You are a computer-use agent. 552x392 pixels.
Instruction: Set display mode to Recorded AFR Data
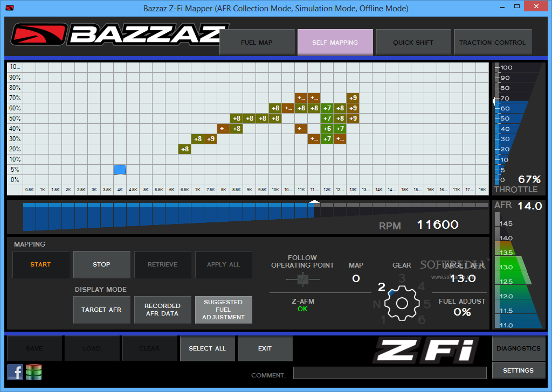162,310
